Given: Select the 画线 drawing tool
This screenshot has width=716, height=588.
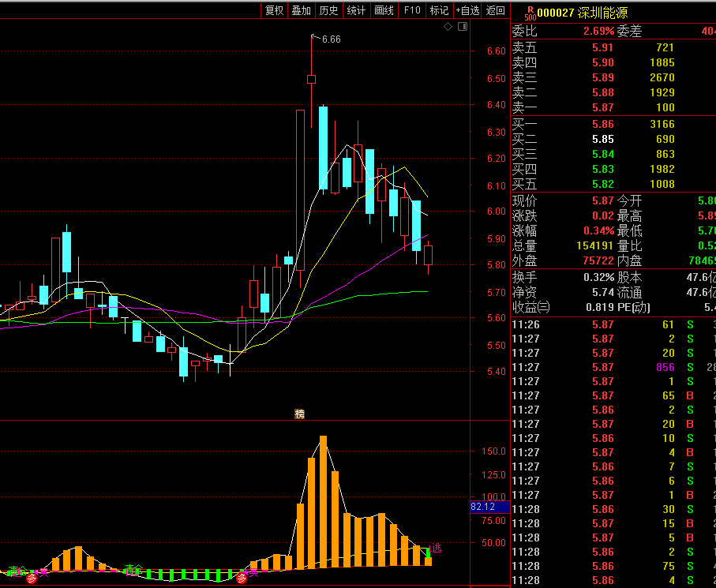Looking at the screenshot, I should pos(384,10).
